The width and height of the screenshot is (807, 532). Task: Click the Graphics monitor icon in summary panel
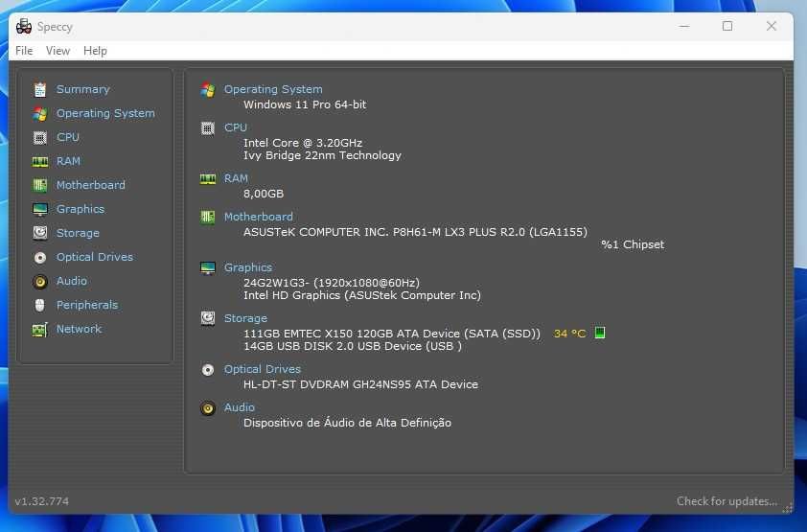coord(208,268)
